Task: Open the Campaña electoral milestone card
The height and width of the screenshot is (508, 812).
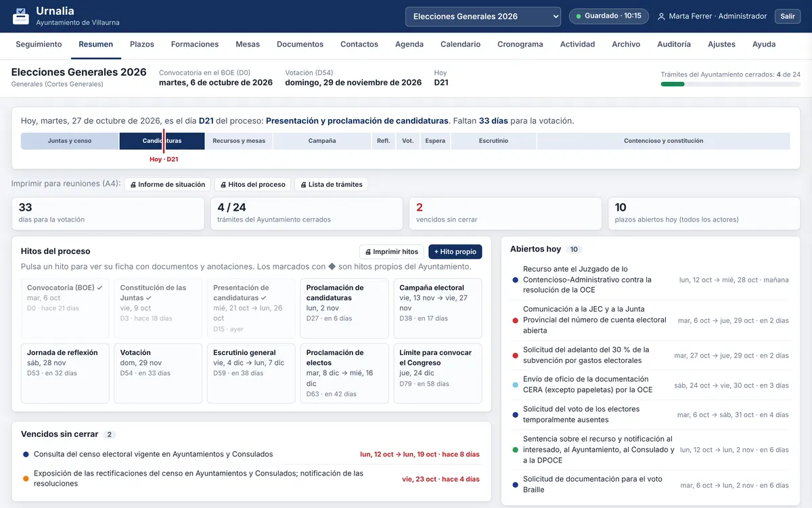Action: click(x=438, y=308)
